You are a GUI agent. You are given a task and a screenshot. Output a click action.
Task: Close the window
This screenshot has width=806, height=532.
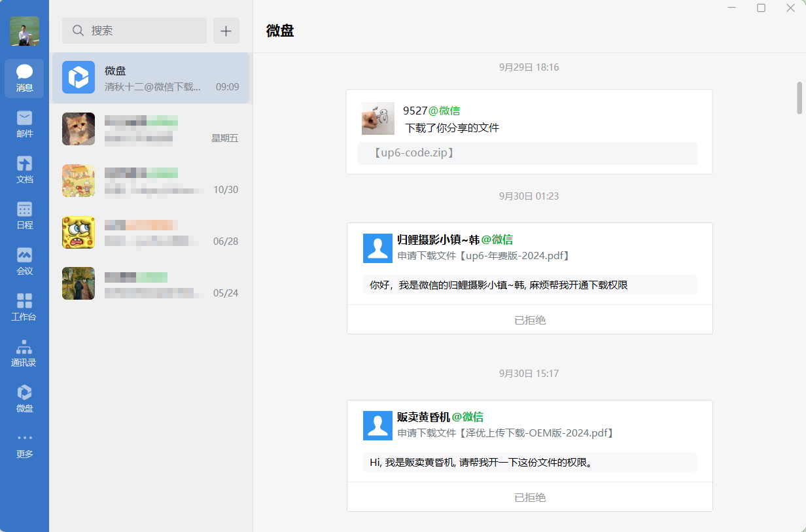(790, 8)
